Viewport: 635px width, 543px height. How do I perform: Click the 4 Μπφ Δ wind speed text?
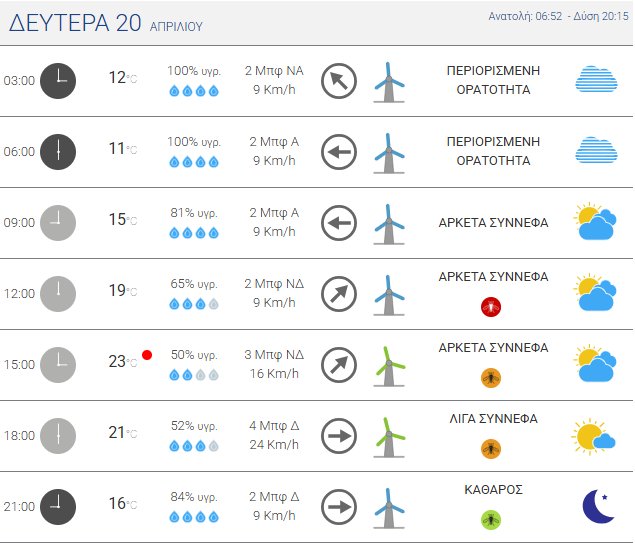pos(273,425)
